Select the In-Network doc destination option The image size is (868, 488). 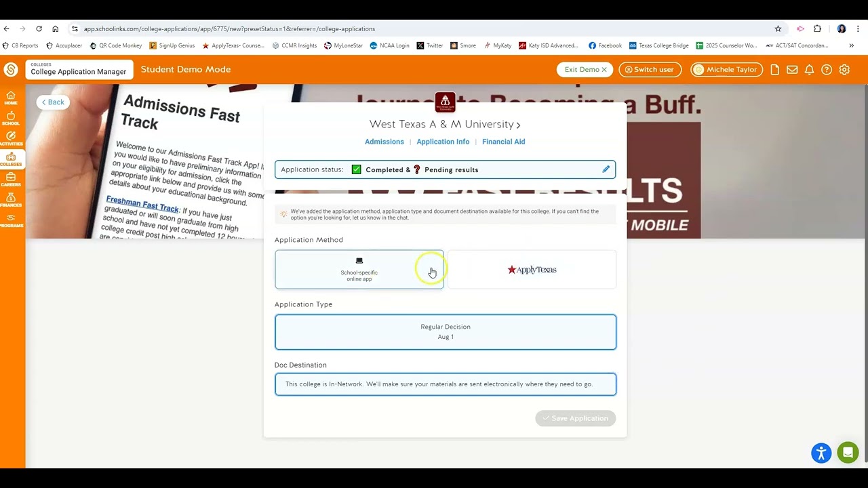click(446, 384)
